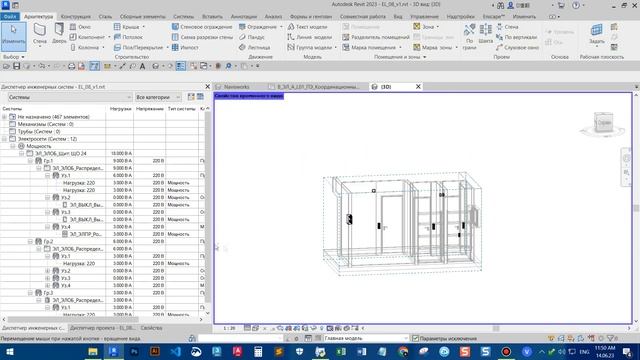Select the Пол/Перекрытие floor tool

(x=139, y=47)
